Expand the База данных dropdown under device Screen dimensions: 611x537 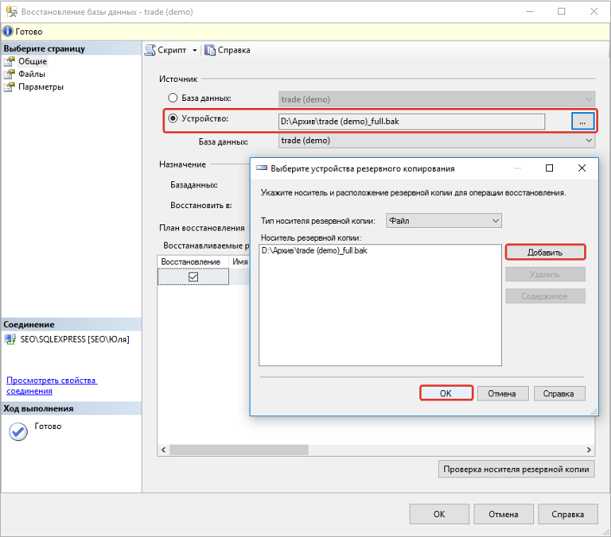click(x=587, y=141)
